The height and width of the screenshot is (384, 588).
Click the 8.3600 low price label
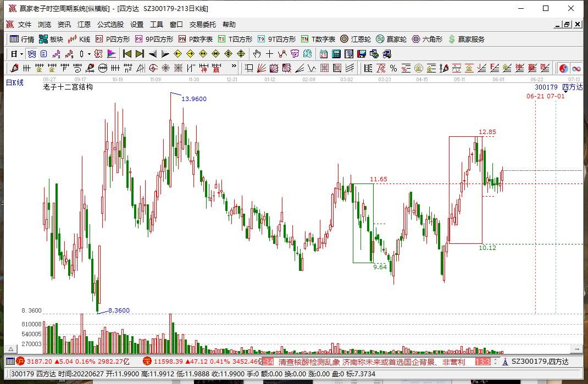[x=119, y=310]
